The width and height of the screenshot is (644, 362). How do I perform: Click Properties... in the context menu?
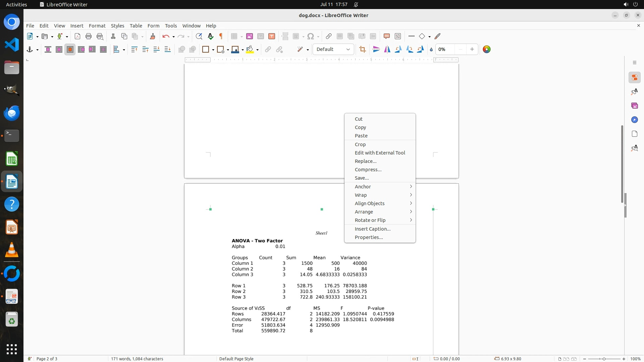[x=369, y=237]
